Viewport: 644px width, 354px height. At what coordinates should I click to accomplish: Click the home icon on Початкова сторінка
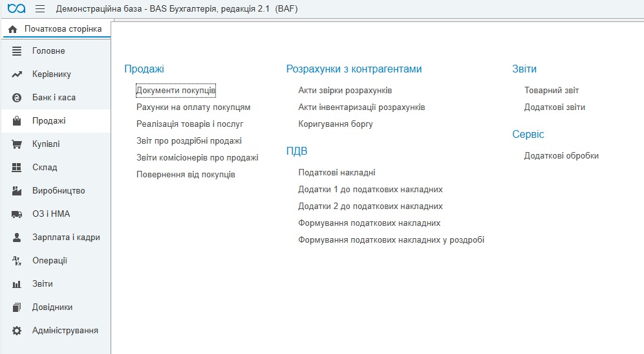tap(12, 30)
